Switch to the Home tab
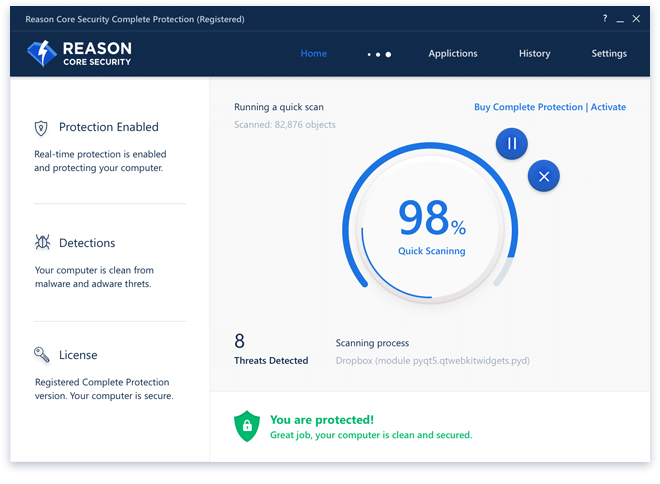Image resolution: width=660 pixels, height=484 pixels. tap(313, 54)
